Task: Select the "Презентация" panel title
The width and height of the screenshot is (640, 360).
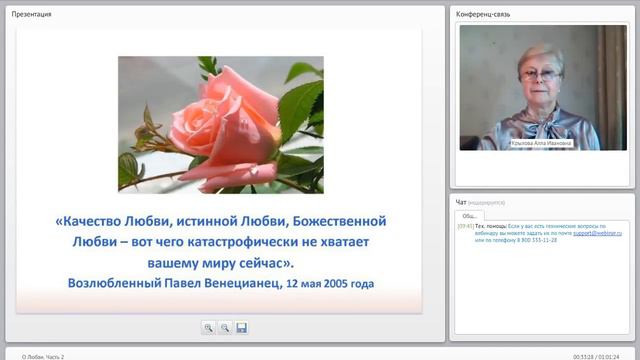Action: click(31, 14)
